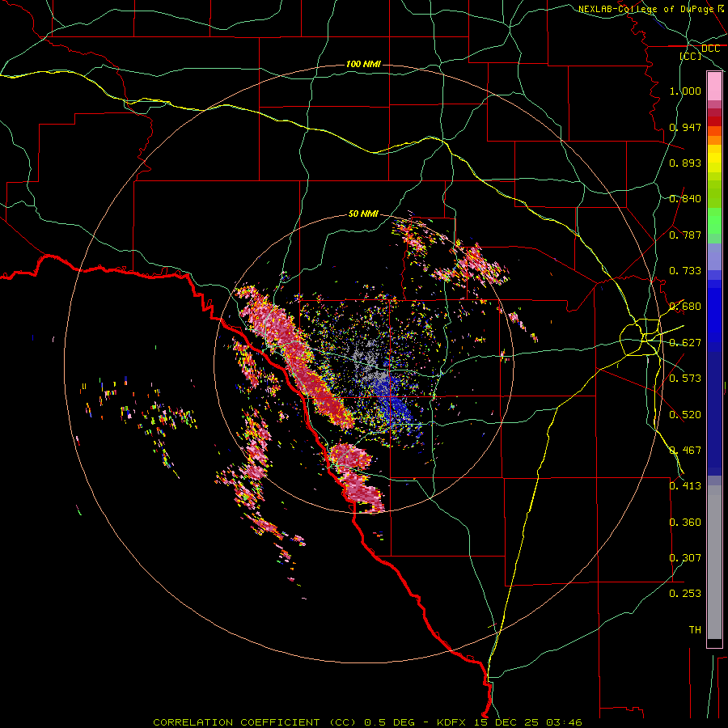Screen dimensions: 728x728
Task: Click the "CORRELATION COEFFICIENT (CC)" caption text
Action: click(254, 722)
